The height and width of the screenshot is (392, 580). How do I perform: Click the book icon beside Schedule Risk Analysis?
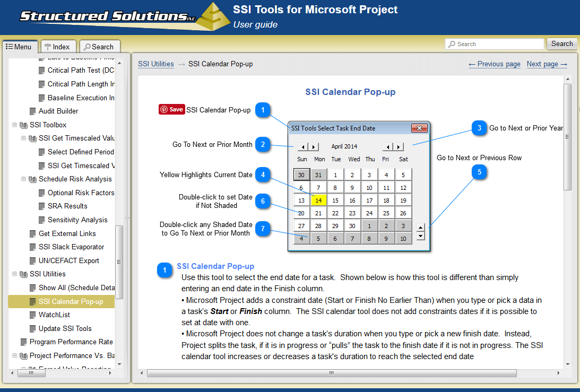tap(32, 179)
